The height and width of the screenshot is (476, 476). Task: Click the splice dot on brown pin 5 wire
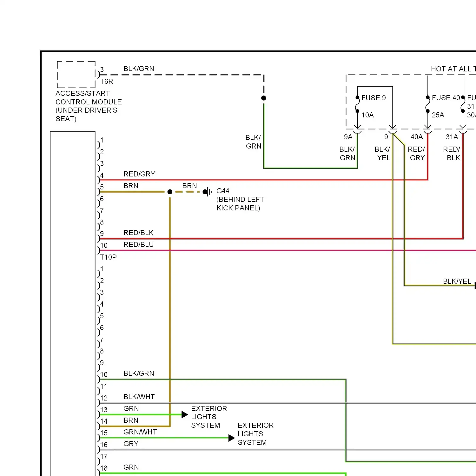(170, 192)
